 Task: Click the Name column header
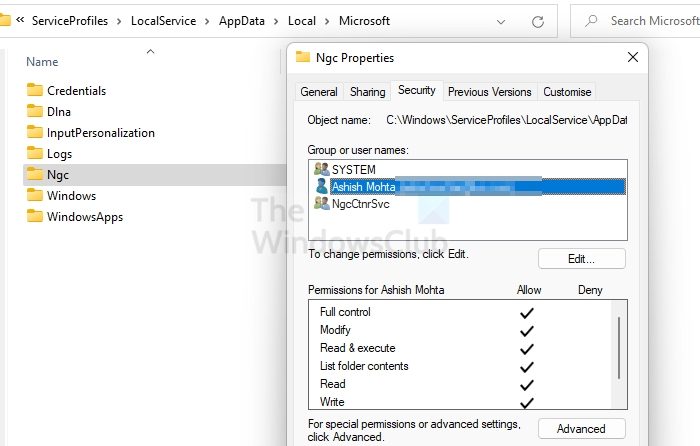pos(42,62)
